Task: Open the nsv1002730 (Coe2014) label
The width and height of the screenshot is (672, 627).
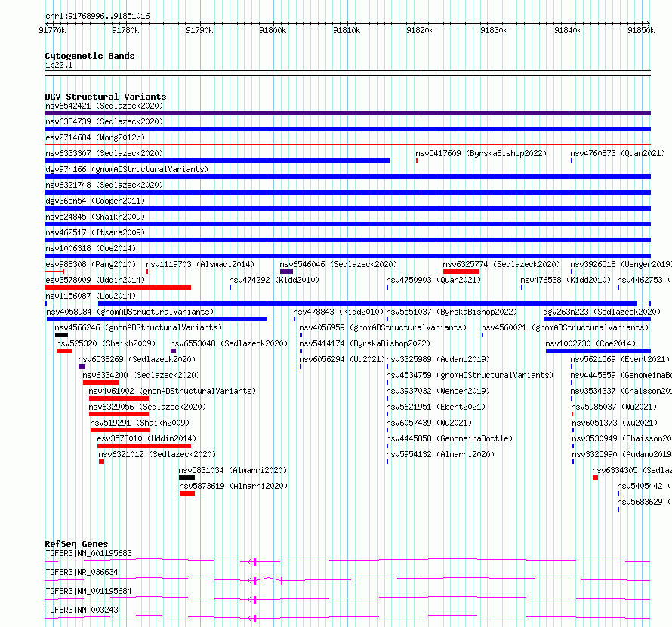Action: [590, 343]
